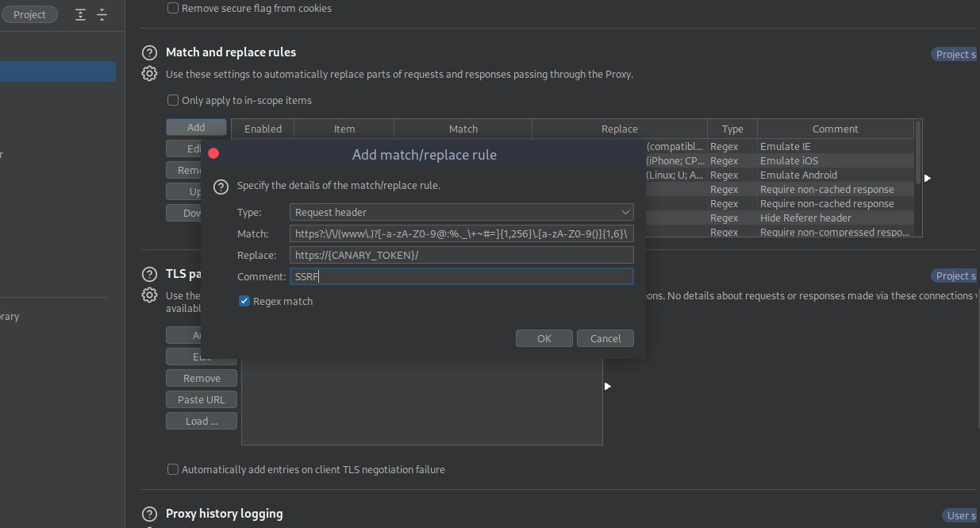The image size is (980, 528).
Task: Enable Only apply to in-scope items
Action: point(173,100)
